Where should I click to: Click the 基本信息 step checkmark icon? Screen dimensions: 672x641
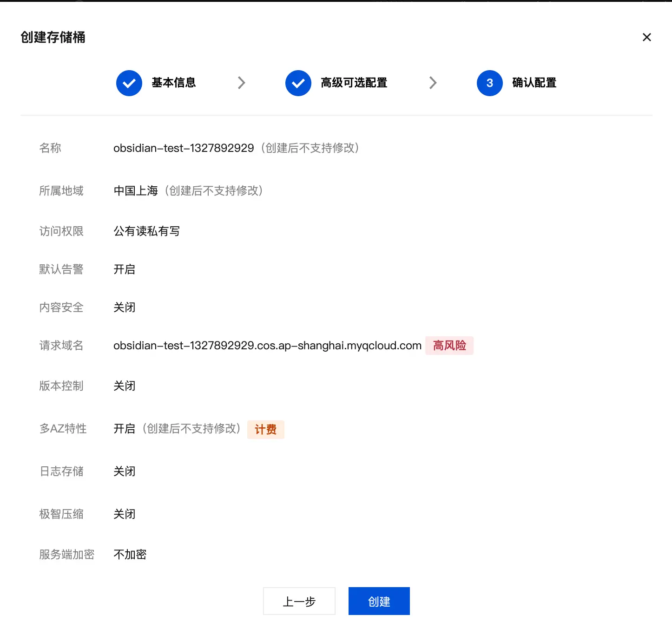[129, 83]
